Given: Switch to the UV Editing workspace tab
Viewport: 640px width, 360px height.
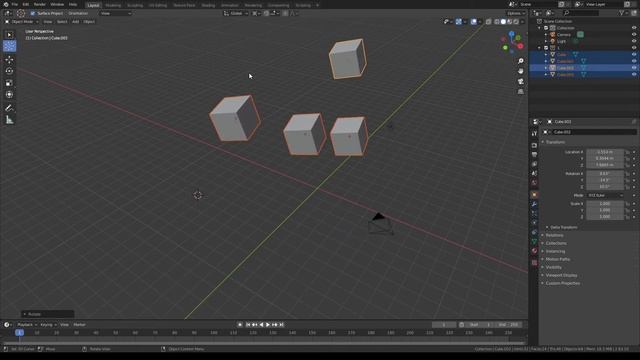Looking at the screenshot, I should coord(158,5).
